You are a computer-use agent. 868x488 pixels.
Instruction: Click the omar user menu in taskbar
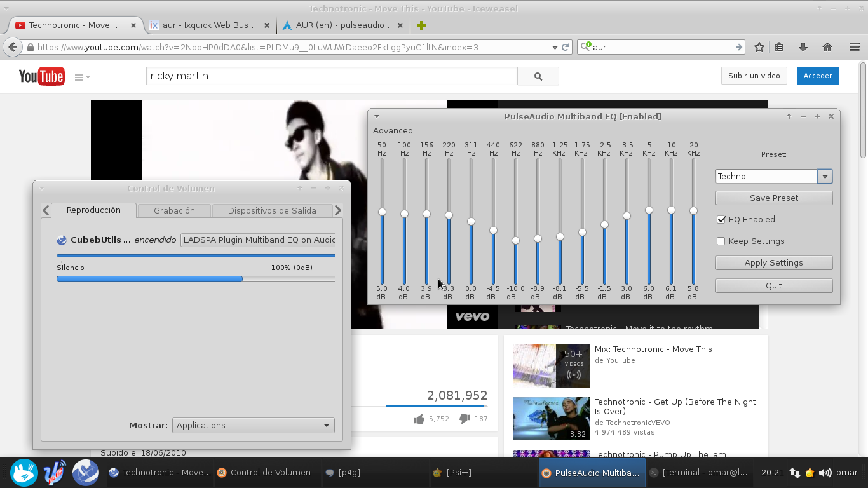tap(847, 473)
